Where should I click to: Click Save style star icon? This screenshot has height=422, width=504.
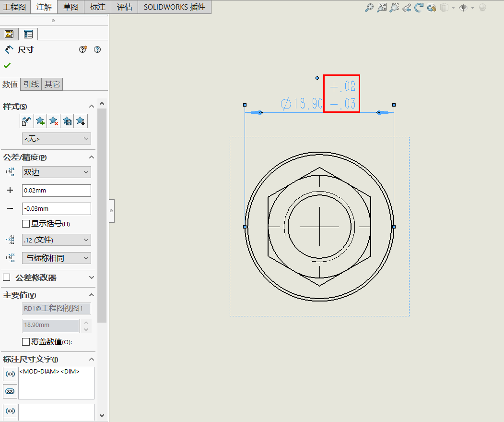point(67,121)
